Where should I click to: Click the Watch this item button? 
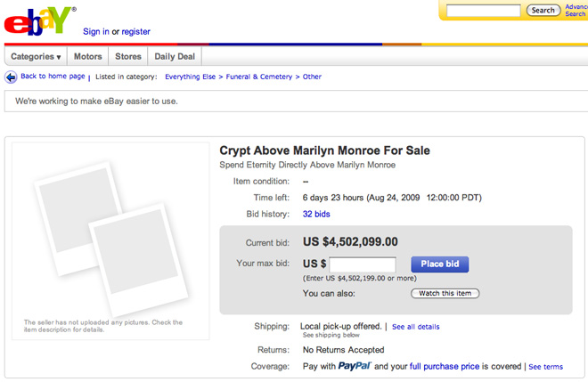445,293
